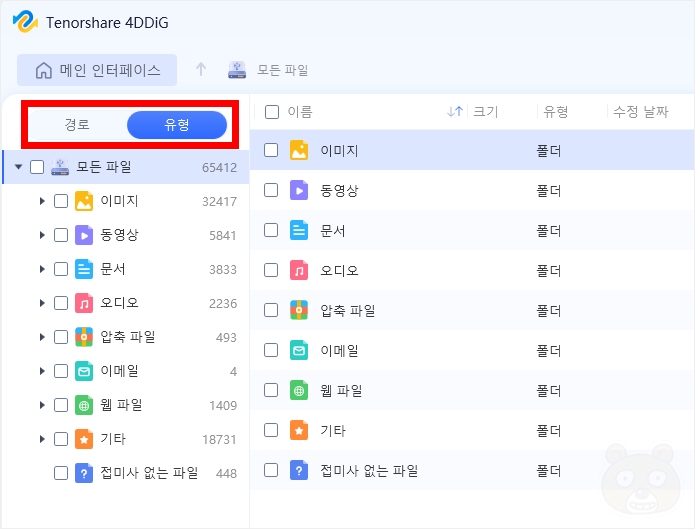
Task: Click the Tenorshare 4DDiG logo icon
Action: tap(25, 21)
